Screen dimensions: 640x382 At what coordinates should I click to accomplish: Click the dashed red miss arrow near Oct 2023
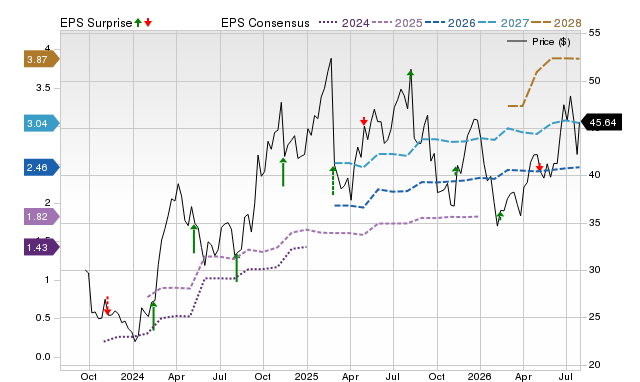coord(107,306)
